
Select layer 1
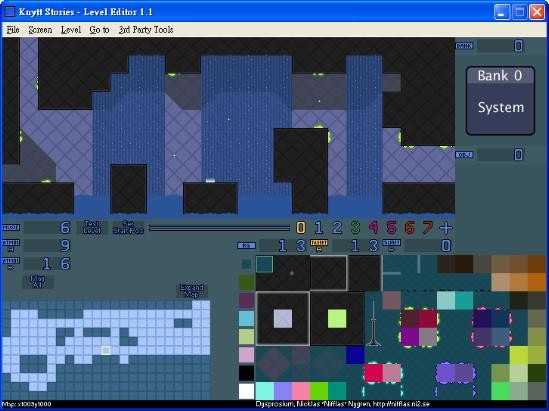tap(318, 228)
